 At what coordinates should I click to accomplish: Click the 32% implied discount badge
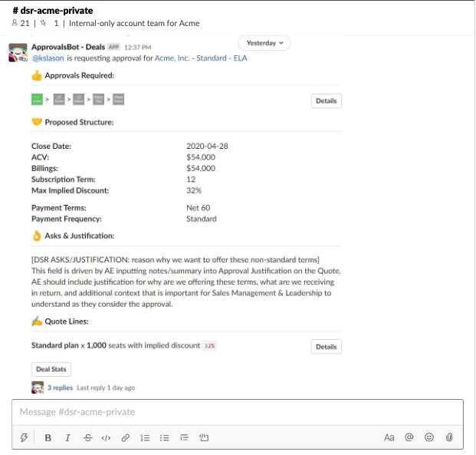(x=209, y=346)
